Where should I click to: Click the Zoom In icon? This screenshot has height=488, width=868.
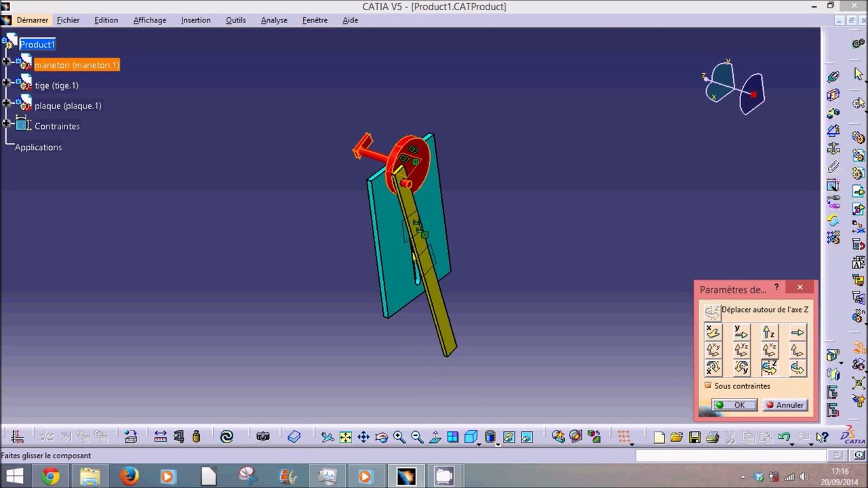[399, 437]
